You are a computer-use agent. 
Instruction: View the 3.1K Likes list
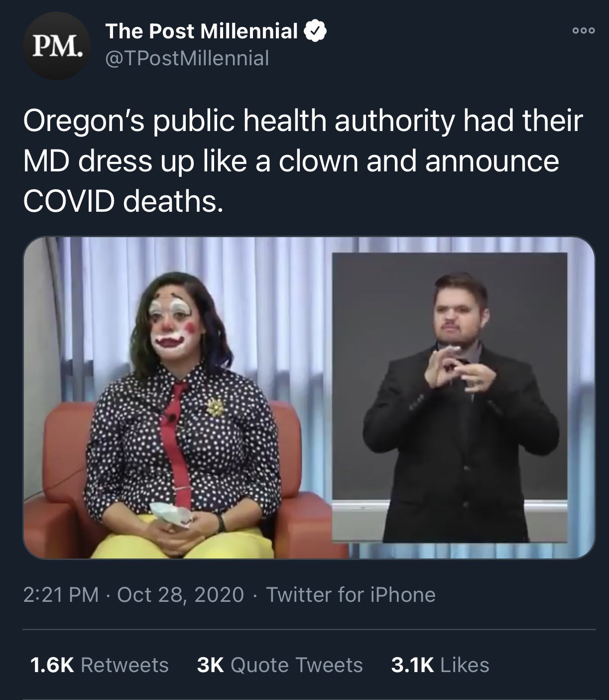pos(440,665)
